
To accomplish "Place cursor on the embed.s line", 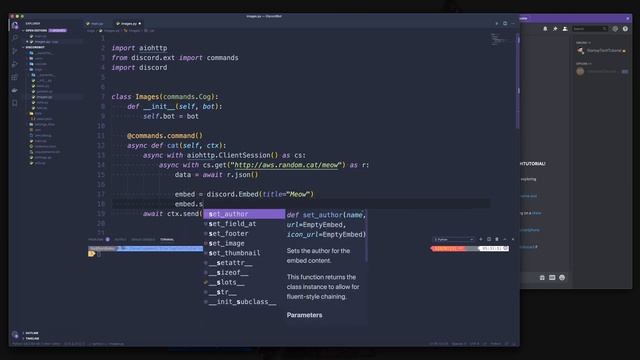I will (x=300, y=204).
